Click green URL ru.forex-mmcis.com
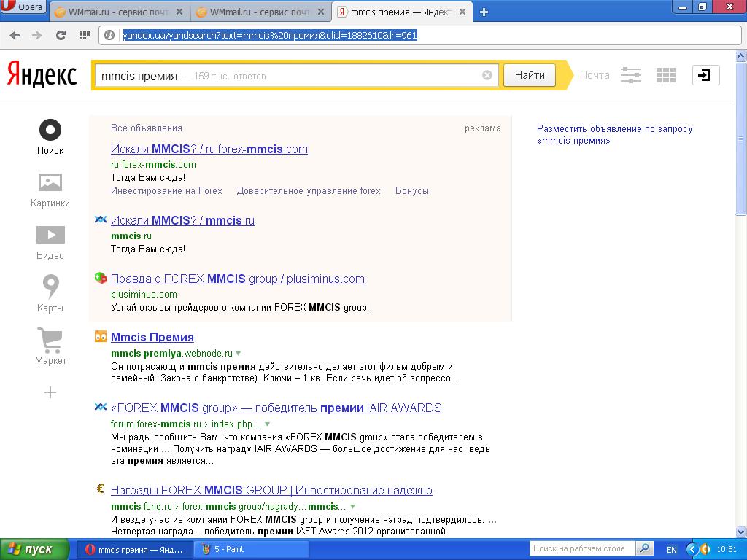The height and width of the screenshot is (560, 747). coord(153,165)
